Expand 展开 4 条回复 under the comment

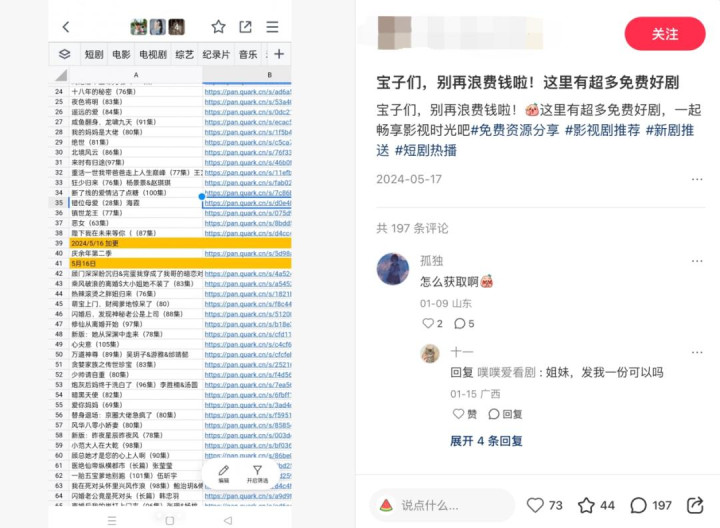tap(486, 441)
